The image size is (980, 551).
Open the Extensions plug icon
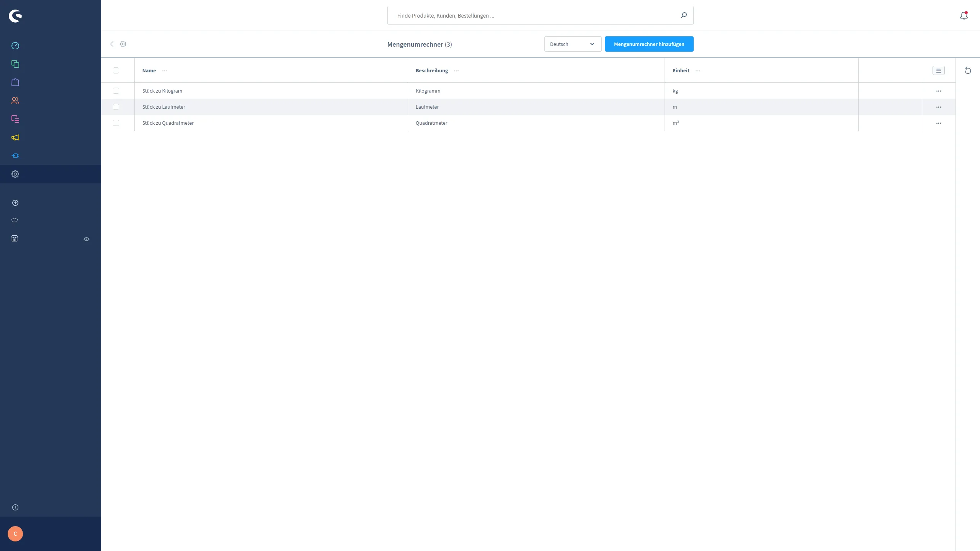coord(15,156)
